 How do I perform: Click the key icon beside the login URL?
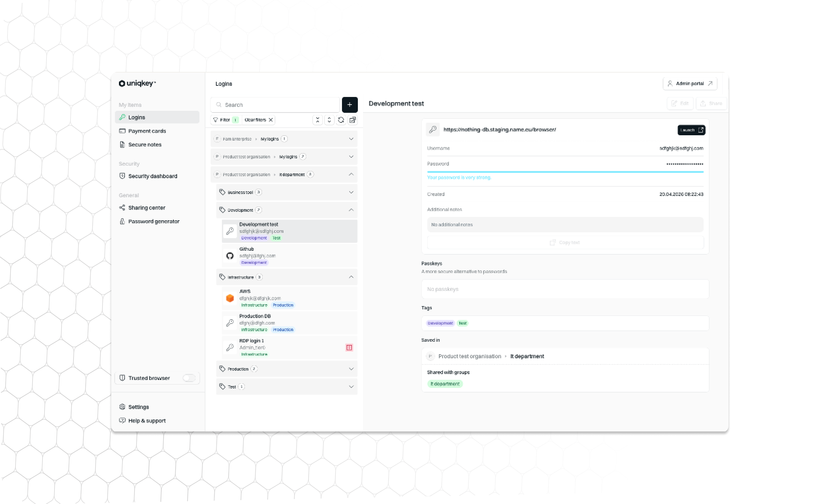pyautogui.click(x=433, y=130)
